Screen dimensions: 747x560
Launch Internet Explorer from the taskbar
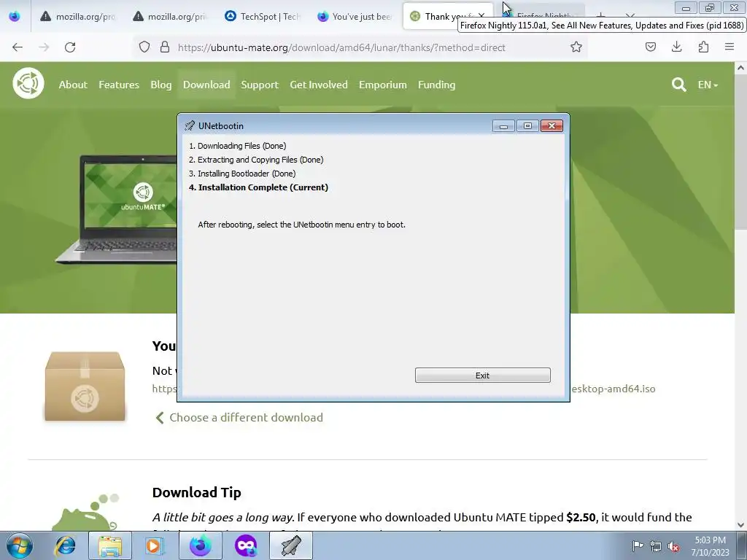(x=65, y=545)
